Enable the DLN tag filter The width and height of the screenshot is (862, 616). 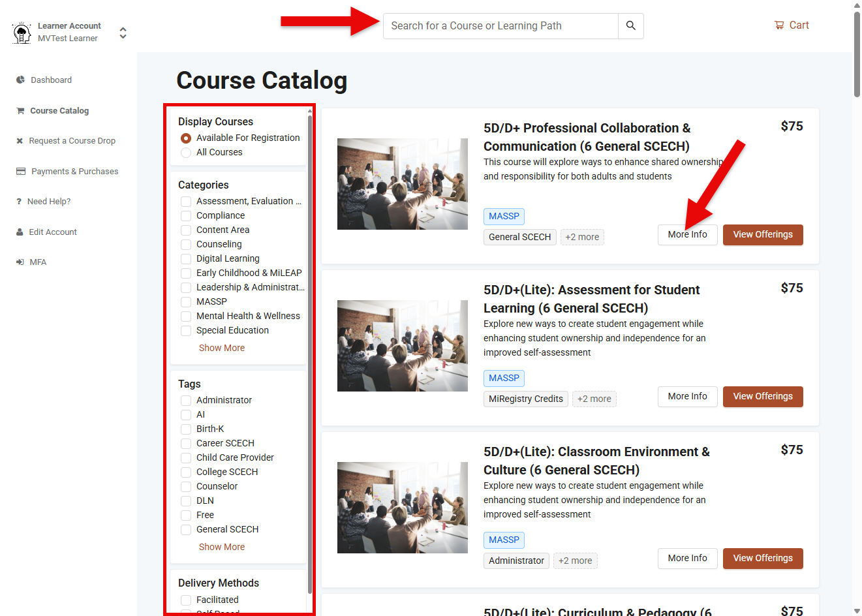186,501
